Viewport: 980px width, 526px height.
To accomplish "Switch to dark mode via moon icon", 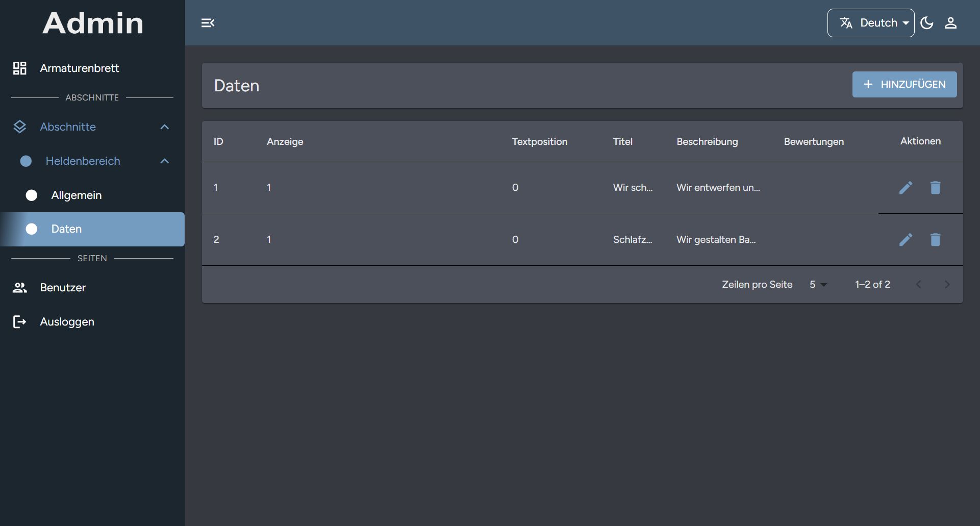I will (x=926, y=22).
